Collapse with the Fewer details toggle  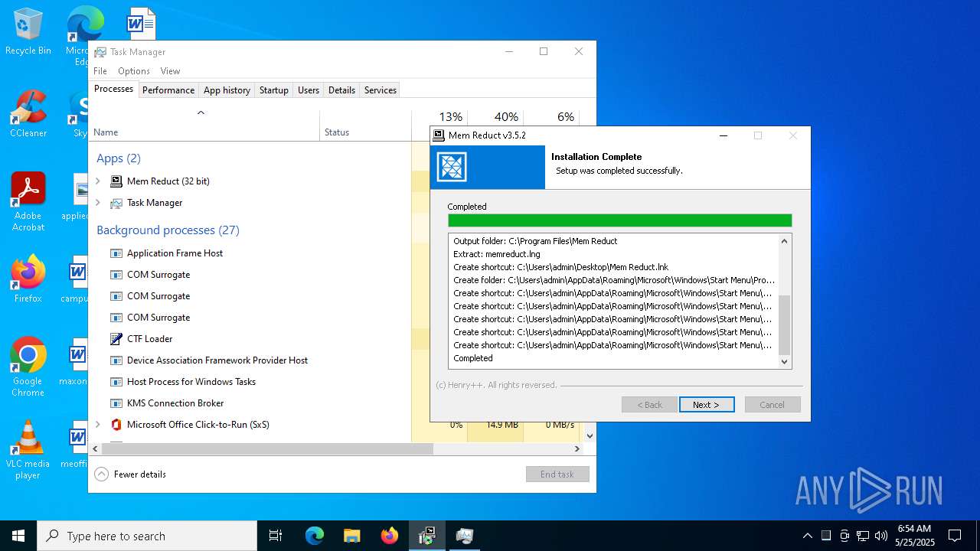coord(130,474)
